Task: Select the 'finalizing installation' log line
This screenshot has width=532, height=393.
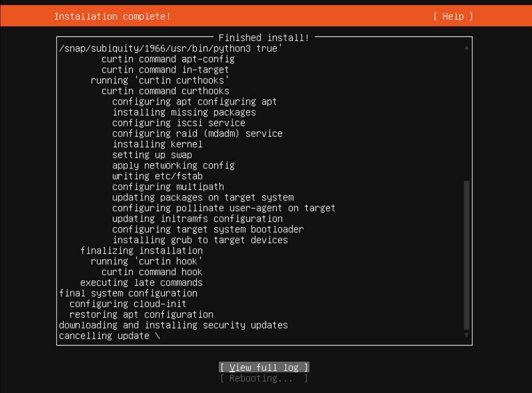Action: [x=141, y=251]
